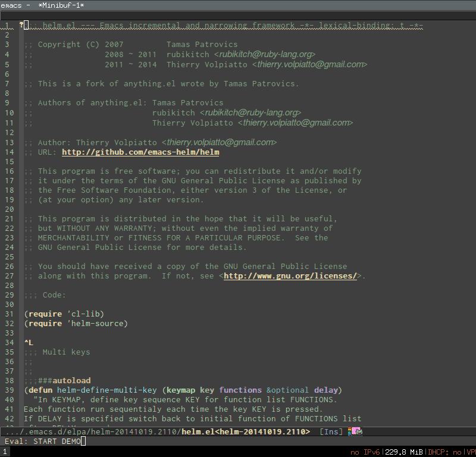Click line number 31 in the margin
Screen dimensions: 476x457
coord(10,314)
